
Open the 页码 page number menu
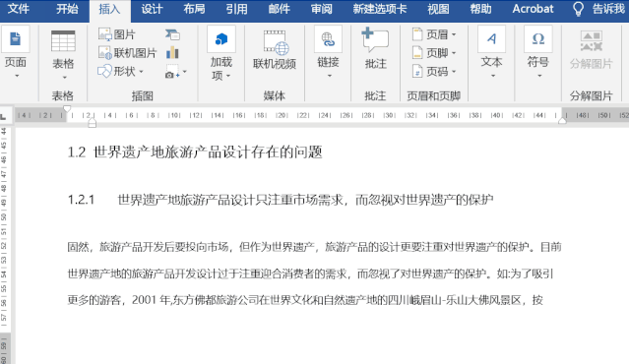434,72
